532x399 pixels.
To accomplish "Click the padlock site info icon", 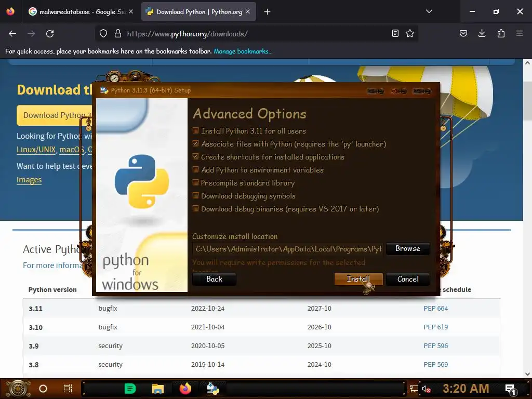I will click(x=118, y=33).
